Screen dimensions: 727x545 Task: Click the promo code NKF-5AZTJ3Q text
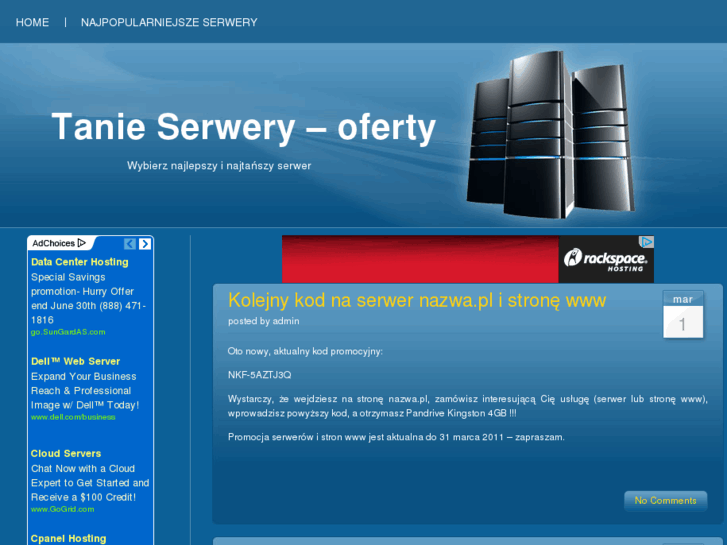[x=260, y=375]
